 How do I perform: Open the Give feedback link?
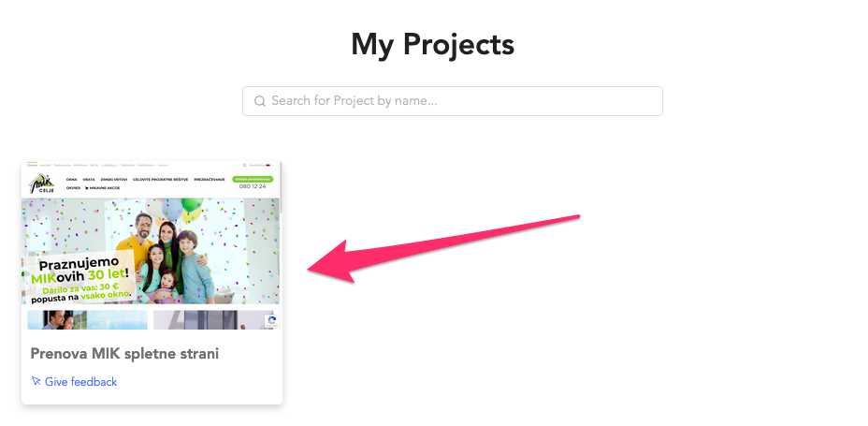pos(80,382)
